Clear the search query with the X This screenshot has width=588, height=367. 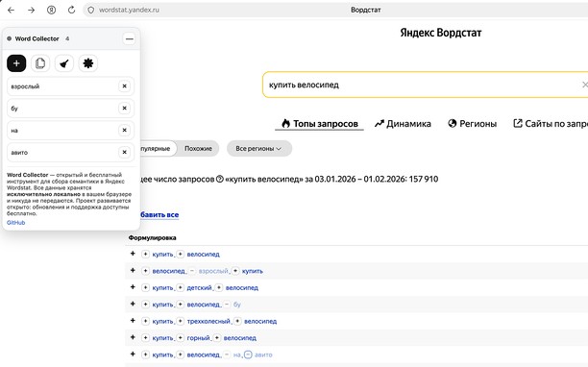pos(584,85)
